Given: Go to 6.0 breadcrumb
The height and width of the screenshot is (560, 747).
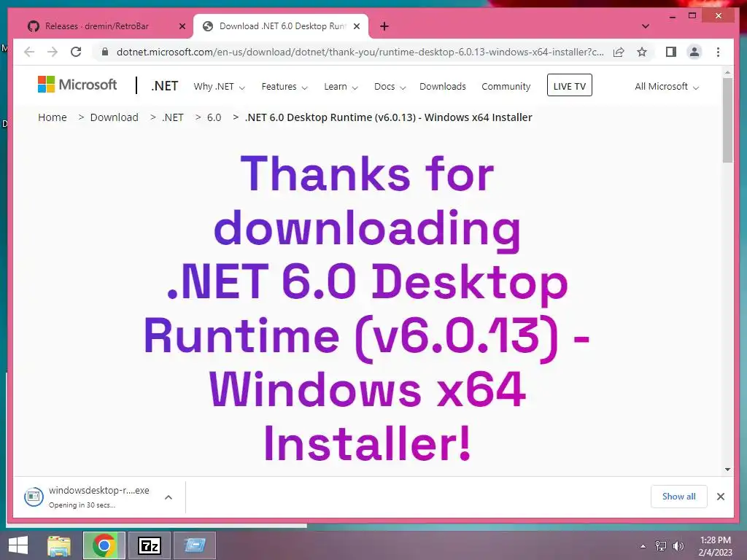Looking at the screenshot, I should coord(214,117).
